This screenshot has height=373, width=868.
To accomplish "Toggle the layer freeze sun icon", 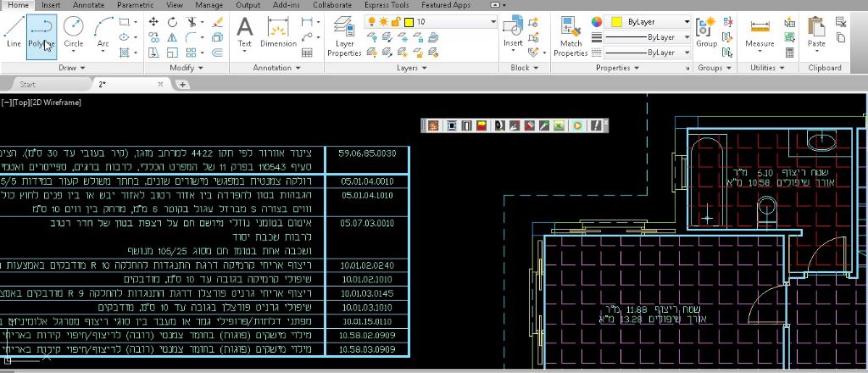I will pyautogui.click(x=384, y=21).
